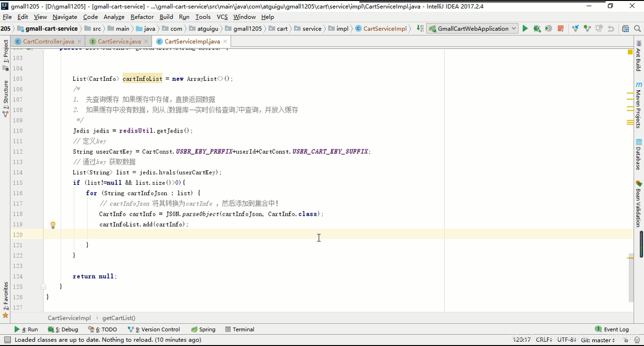Open the Navigate menu
The image size is (644, 346).
65,17
